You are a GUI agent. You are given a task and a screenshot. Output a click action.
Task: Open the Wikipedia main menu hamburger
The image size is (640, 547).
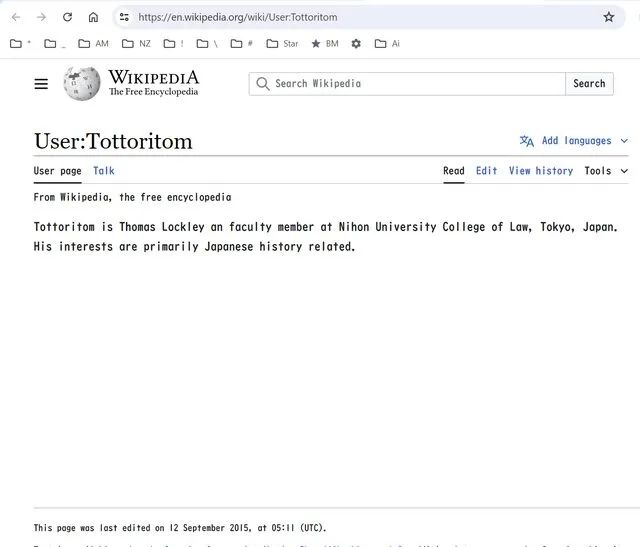pyautogui.click(x=41, y=84)
